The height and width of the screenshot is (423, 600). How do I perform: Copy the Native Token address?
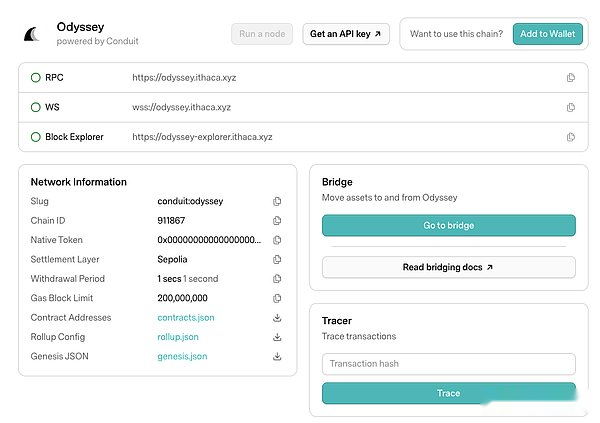[x=277, y=240]
